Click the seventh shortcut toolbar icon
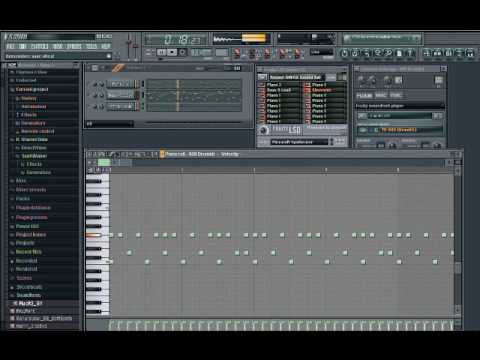The height and width of the screenshot is (360, 480). pos(410,53)
